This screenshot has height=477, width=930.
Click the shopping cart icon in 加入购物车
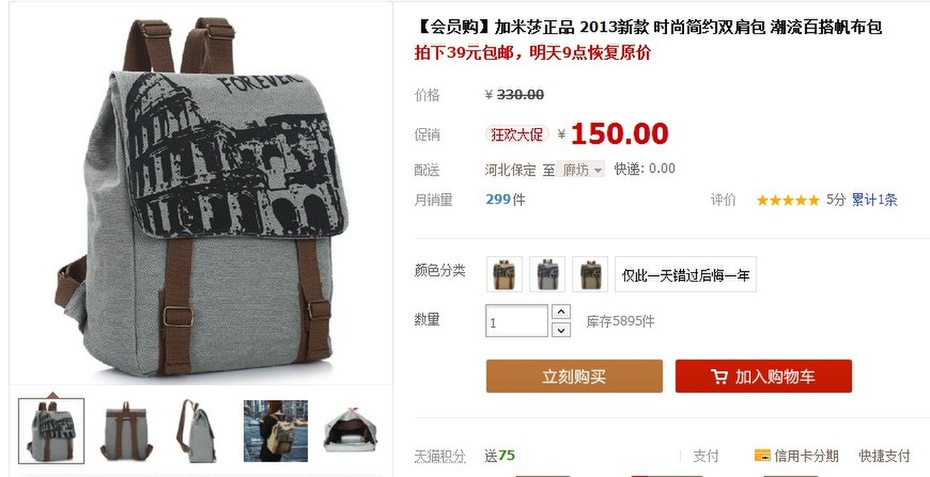[719, 377]
